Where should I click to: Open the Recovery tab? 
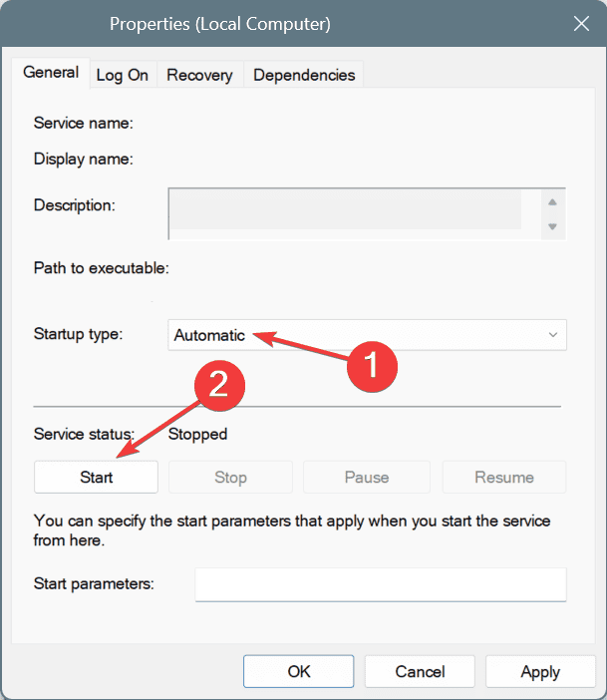[199, 75]
